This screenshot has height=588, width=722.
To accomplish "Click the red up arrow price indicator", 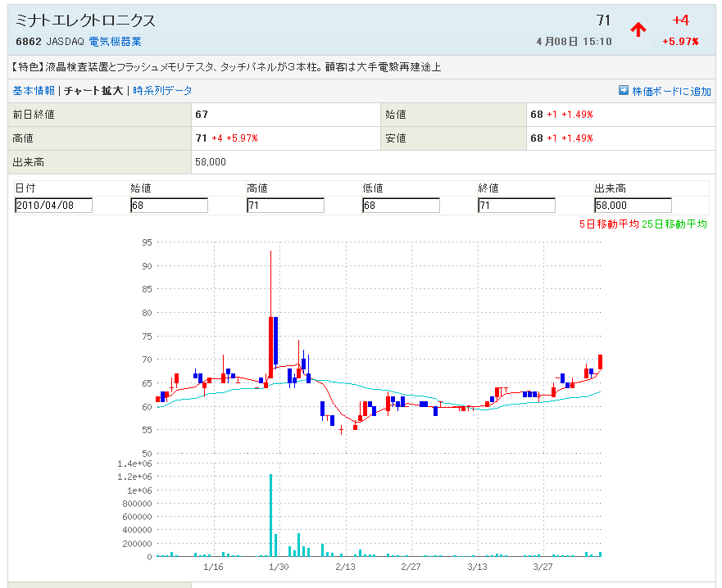I will coord(638,29).
